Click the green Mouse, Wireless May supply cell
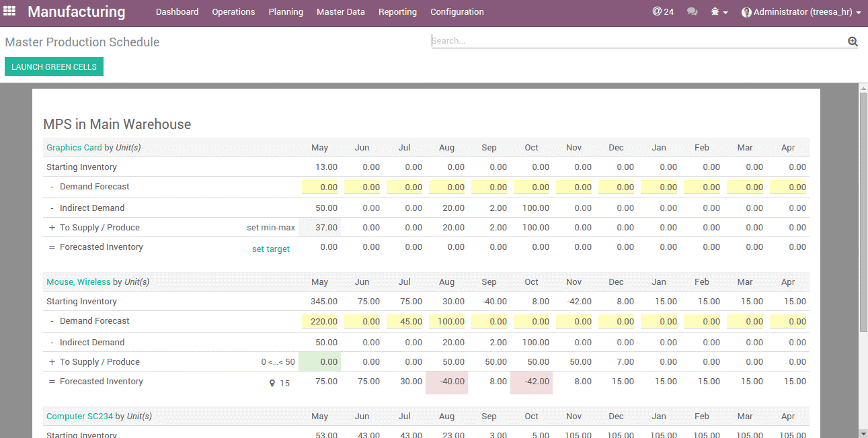 point(320,361)
